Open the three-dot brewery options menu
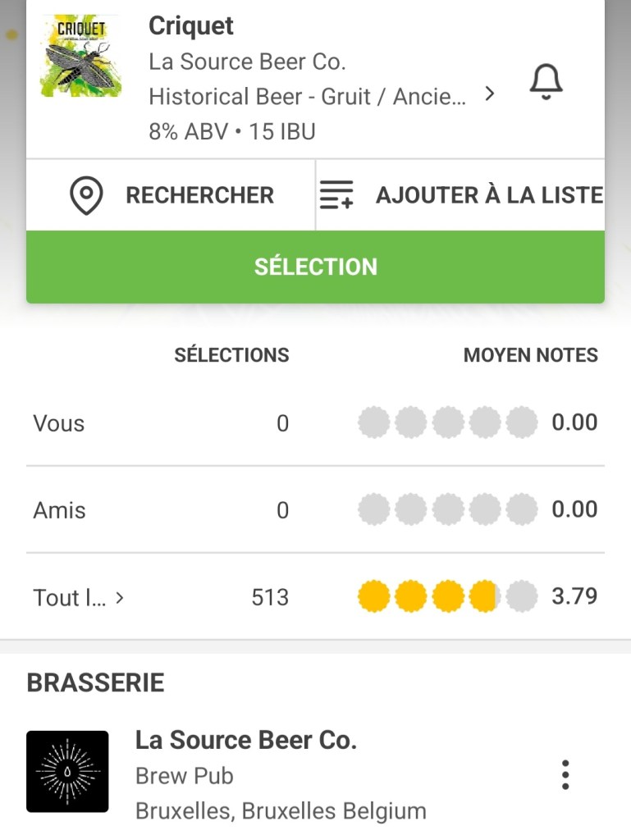This screenshot has height=840, width=631. (565, 774)
